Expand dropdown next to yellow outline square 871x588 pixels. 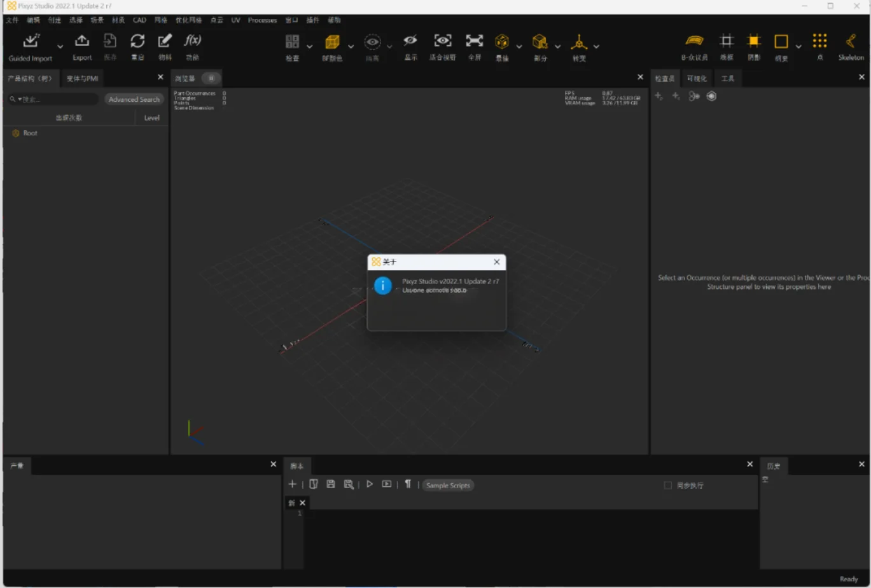pyautogui.click(x=798, y=46)
